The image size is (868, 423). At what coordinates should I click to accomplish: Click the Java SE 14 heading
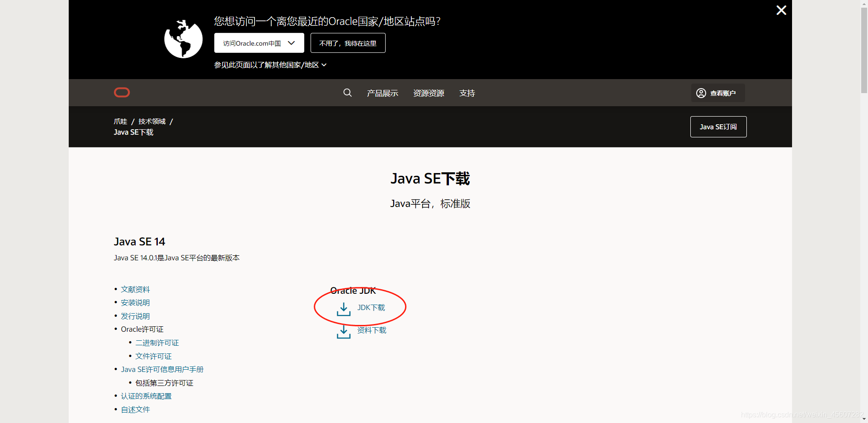click(x=139, y=242)
